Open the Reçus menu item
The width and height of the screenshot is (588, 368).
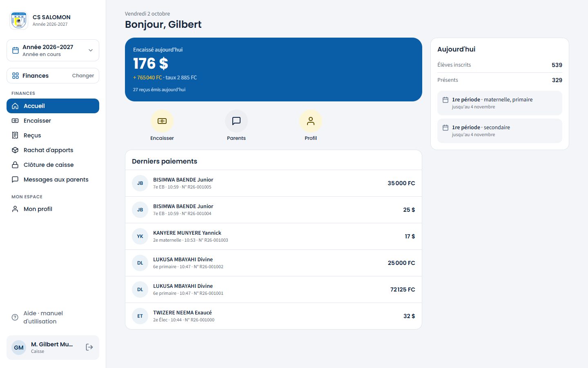[x=53, y=135]
